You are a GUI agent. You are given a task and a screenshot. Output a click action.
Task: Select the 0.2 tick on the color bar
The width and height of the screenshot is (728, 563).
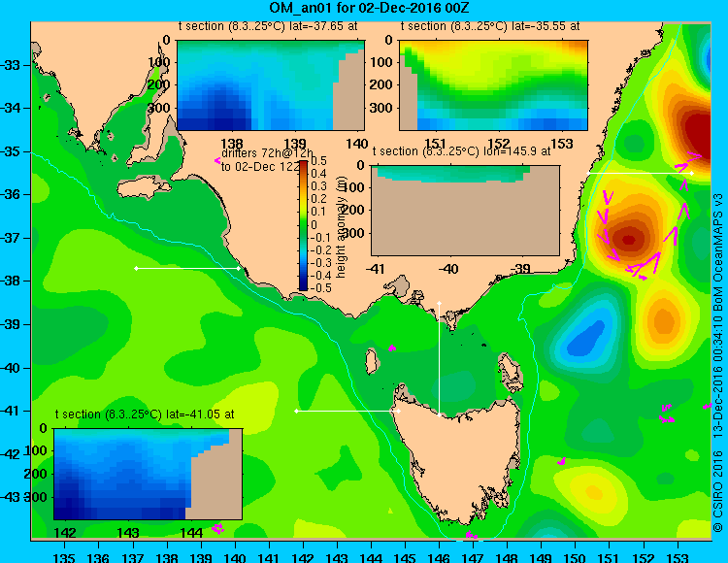tap(319, 199)
